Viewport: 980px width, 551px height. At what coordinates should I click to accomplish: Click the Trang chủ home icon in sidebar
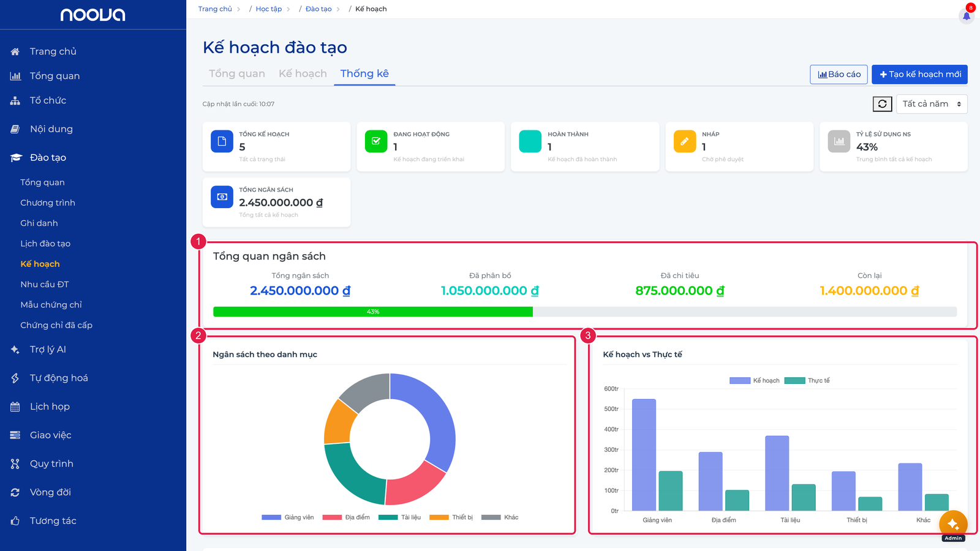(15, 51)
